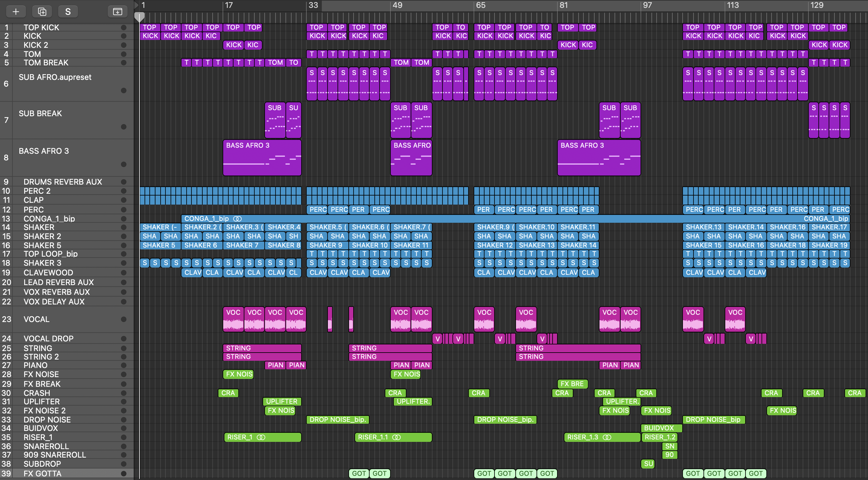Click the RISER_1.3 region's loop icon
868x480 pixels.
click(607, 437)
